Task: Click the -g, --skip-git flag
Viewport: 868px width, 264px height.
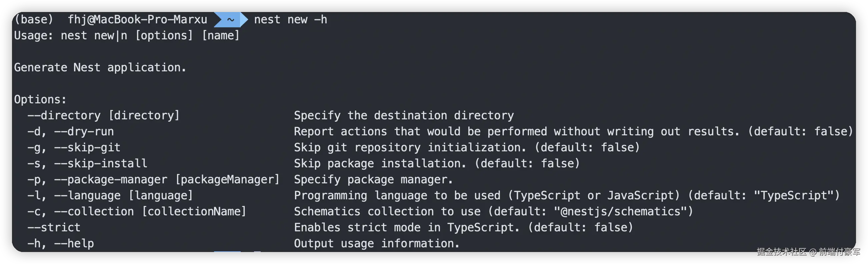Action: pyautogui.click(x=74, y=148)
